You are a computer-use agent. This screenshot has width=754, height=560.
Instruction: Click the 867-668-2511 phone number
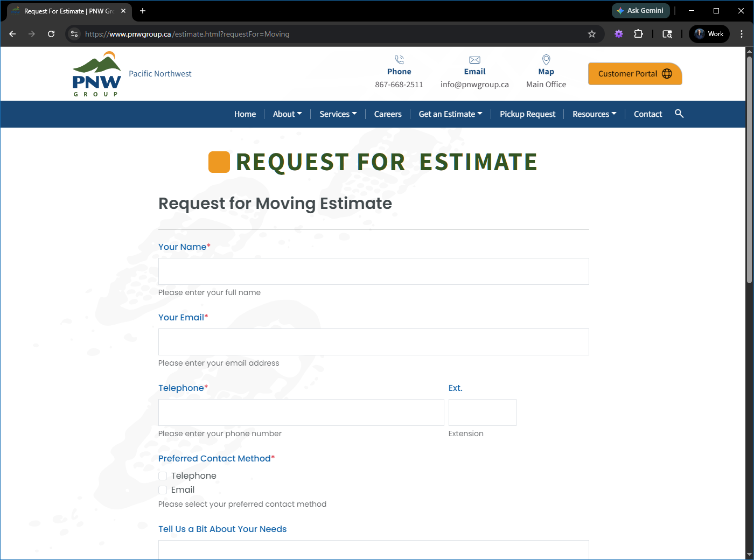point(399,85)
